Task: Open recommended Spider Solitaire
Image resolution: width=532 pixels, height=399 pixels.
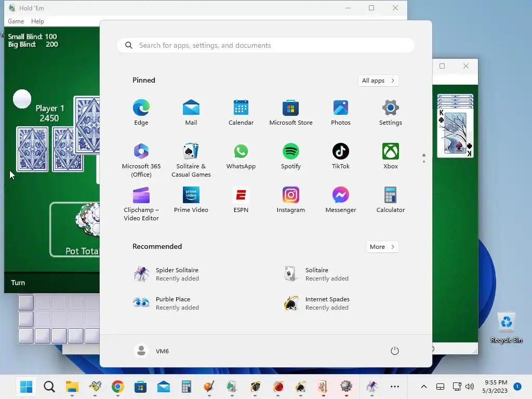Action: point(166,274)
